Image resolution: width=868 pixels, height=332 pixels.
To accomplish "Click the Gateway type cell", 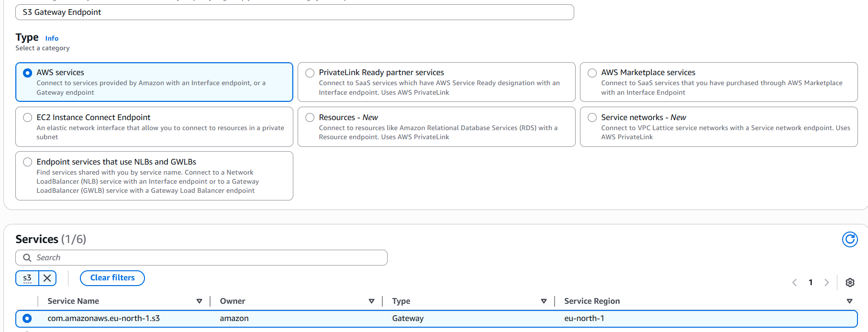I will (408, 319).
